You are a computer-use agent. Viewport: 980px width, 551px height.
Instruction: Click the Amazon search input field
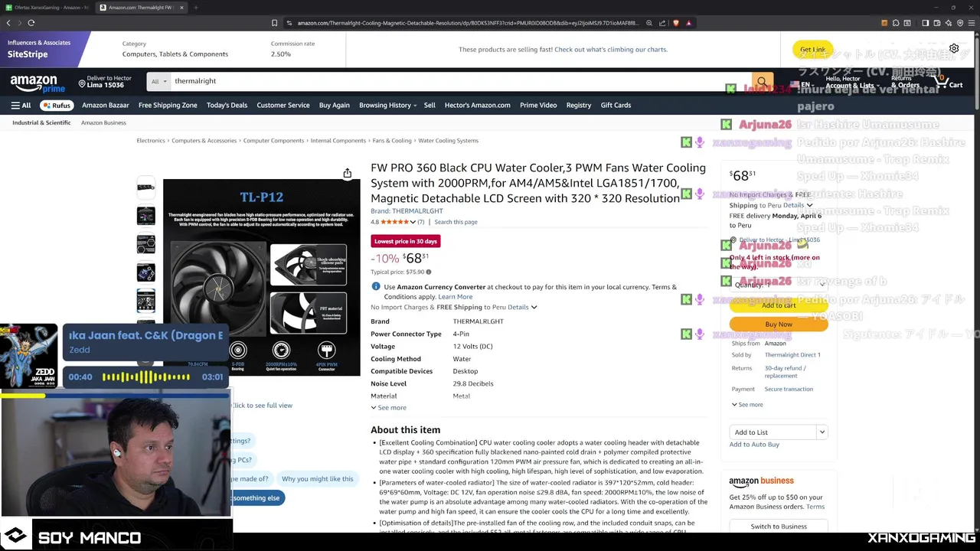(x=459, y=81)
